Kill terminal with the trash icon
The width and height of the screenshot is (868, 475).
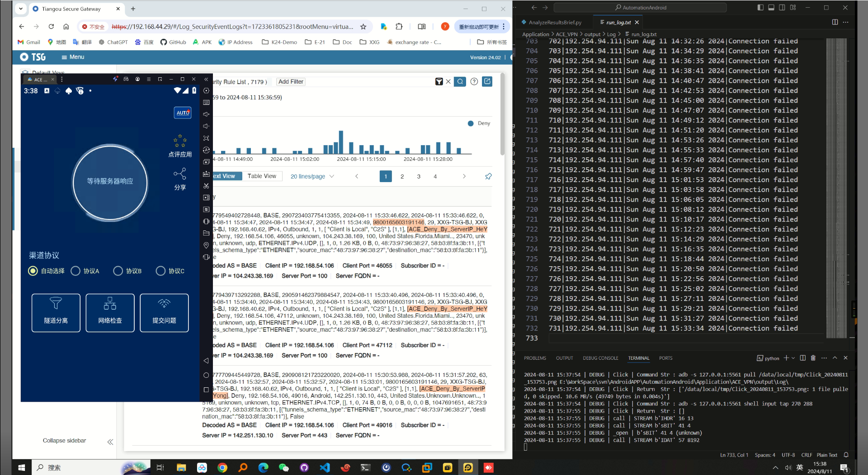pos(813,358)
